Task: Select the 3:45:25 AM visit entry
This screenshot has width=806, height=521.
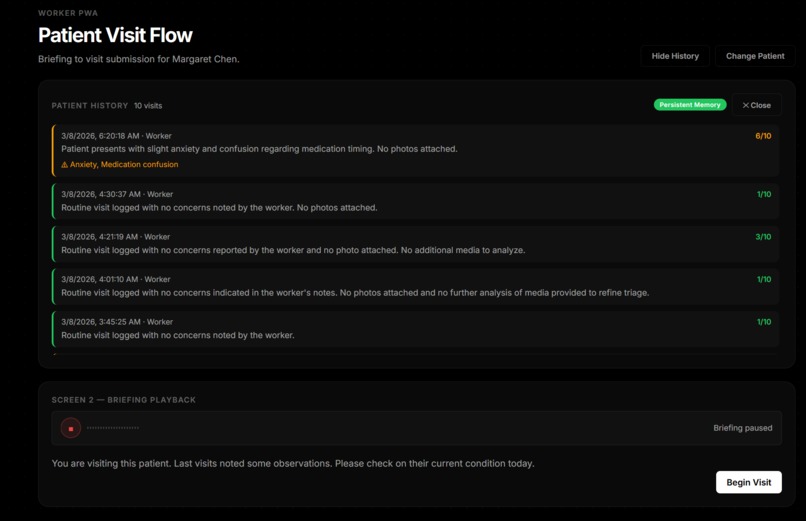Action: (x=415, y=329)
